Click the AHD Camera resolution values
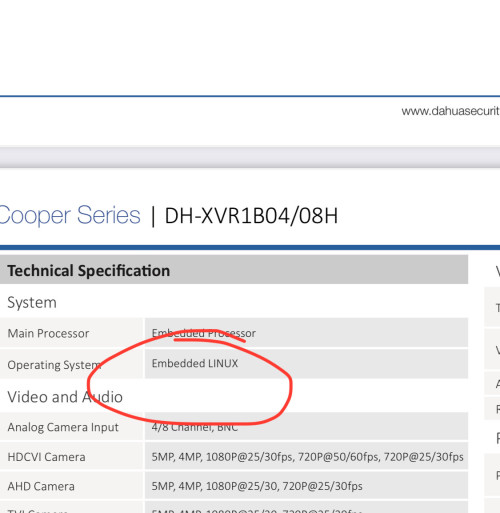Viewport: 500px width, 513px height. click(x=257, y=486)
